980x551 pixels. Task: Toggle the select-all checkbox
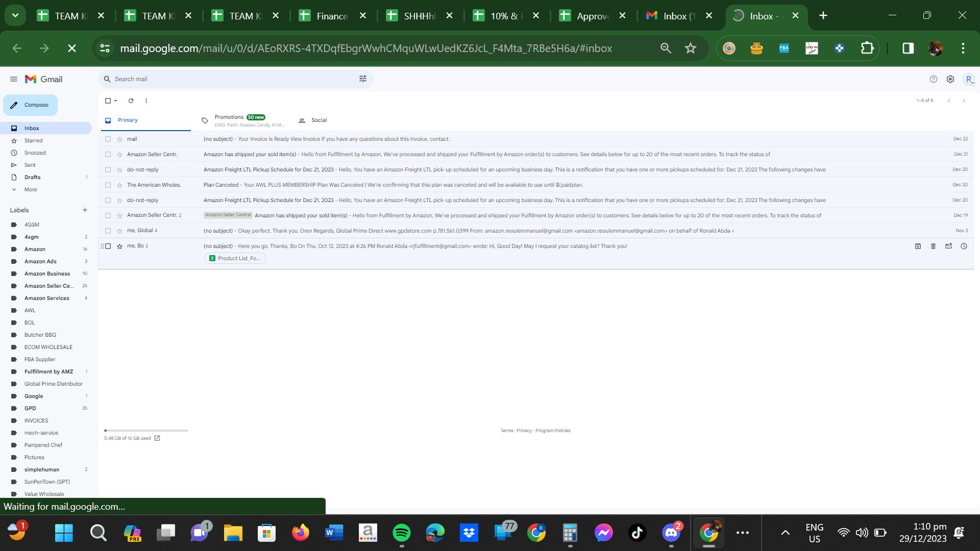coord(108,101)
